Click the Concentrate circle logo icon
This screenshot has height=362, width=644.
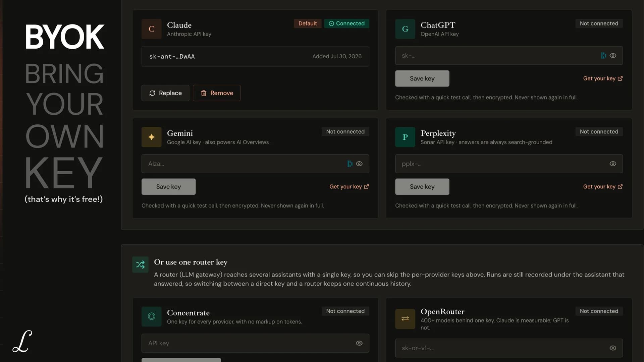tap(152, 316)
